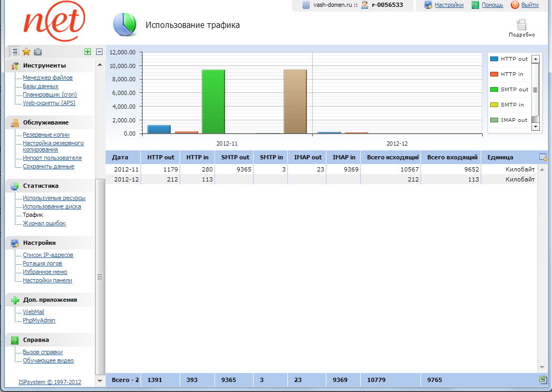Collapse the Статистика menu section
Viewport: 552px width, 392px height.
click(x=41, y=186)
